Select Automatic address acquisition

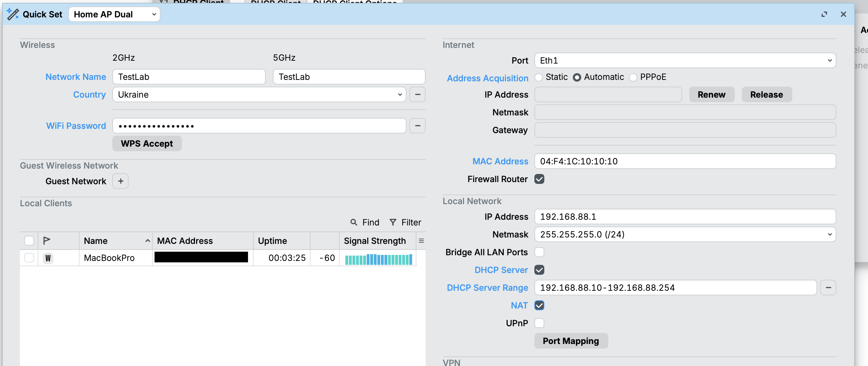577,77
